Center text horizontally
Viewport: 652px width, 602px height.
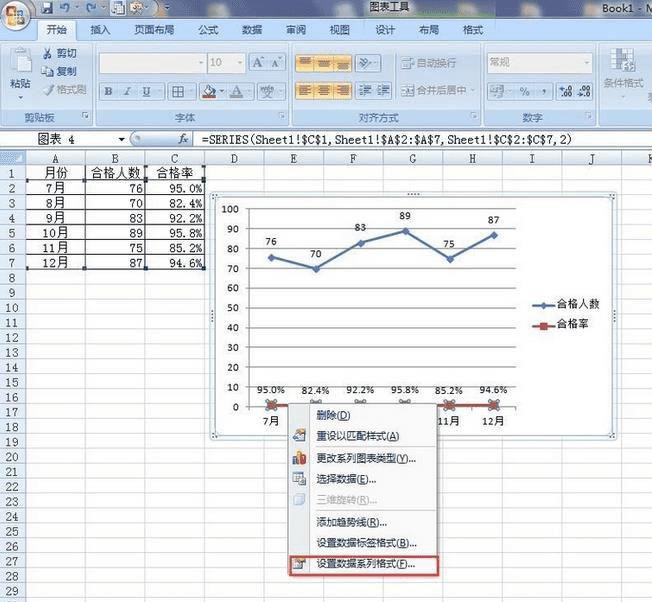pyautogui.click(x=324, y=91)
